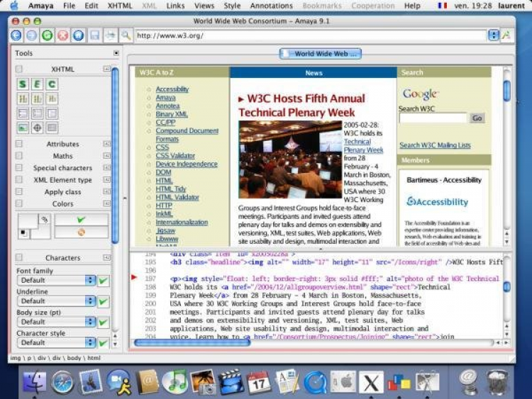Toggle the Maths panel checkbox
The width and height of the screenshot is (532, 399).
click(18, 156)
